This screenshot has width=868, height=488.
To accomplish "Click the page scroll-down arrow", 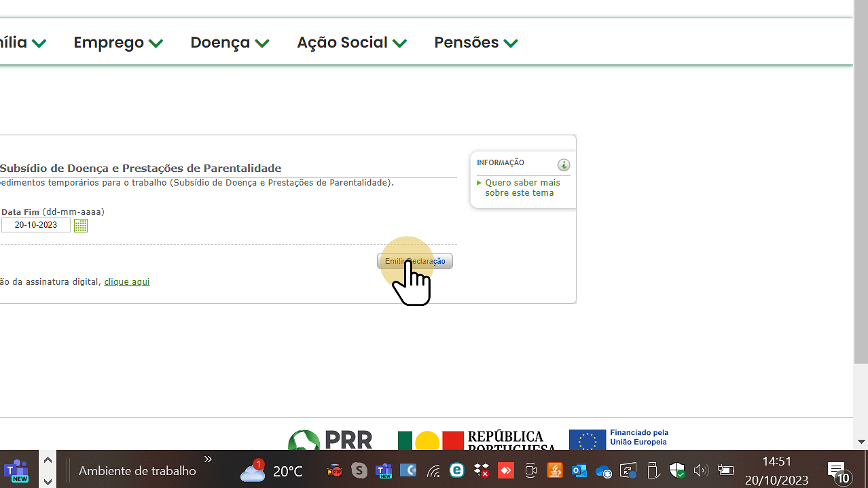I will pyautogui.click(x=861, y=441).
